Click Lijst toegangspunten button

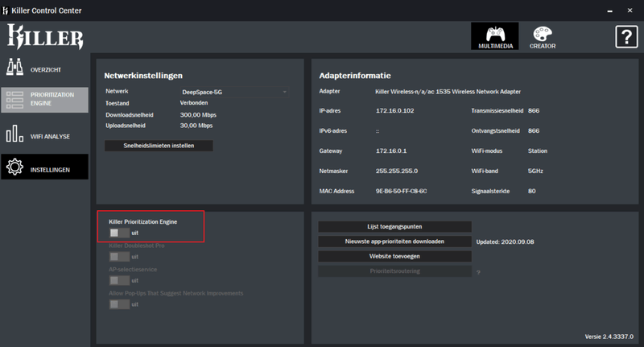394,226
